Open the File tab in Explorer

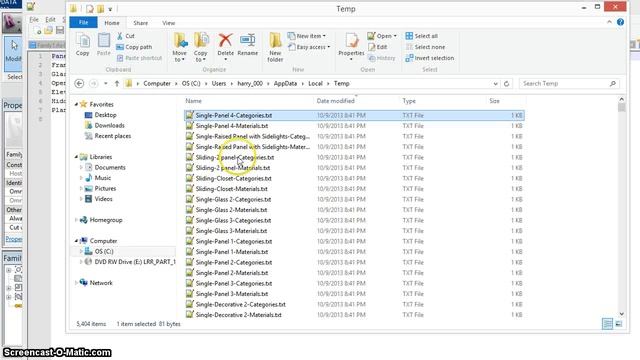point(83,22)
